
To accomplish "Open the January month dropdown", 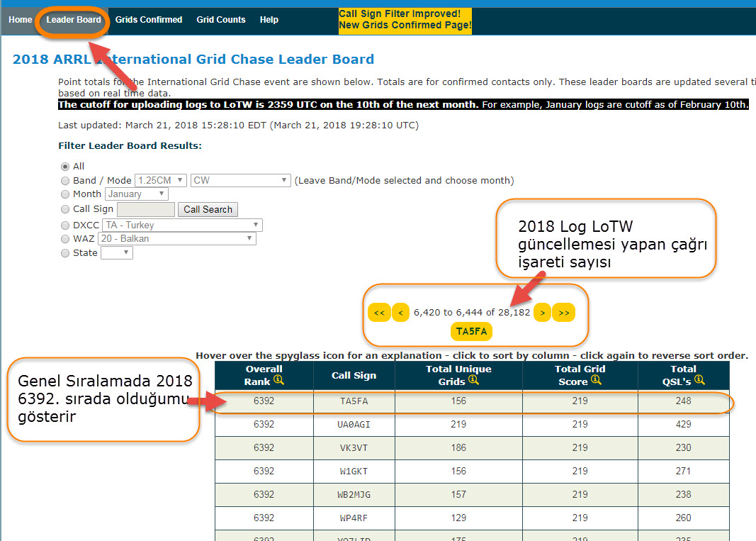I will [x=137, y=194].
